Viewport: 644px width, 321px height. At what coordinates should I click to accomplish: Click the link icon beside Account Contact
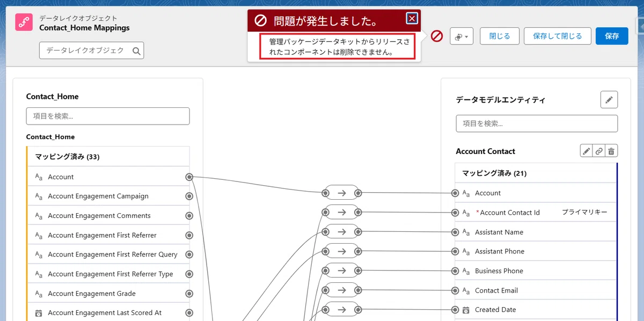599,151
